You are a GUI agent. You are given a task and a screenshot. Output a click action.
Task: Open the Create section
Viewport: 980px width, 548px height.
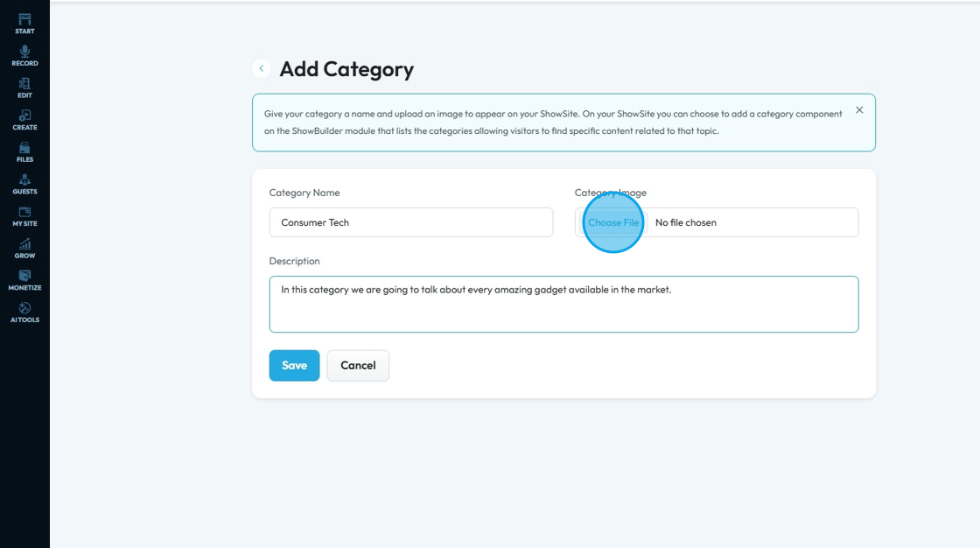[x=24, y=120]
